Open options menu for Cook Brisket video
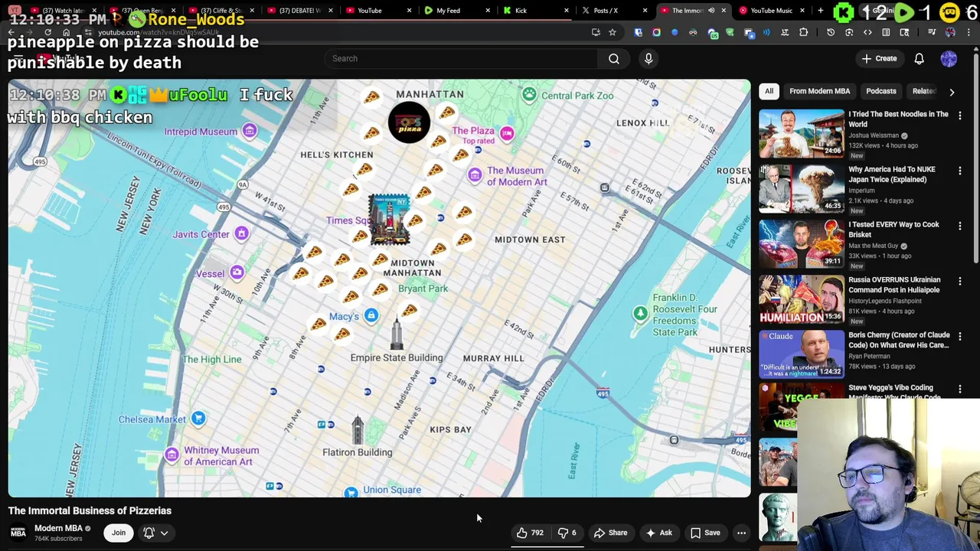 click(959, 226)
